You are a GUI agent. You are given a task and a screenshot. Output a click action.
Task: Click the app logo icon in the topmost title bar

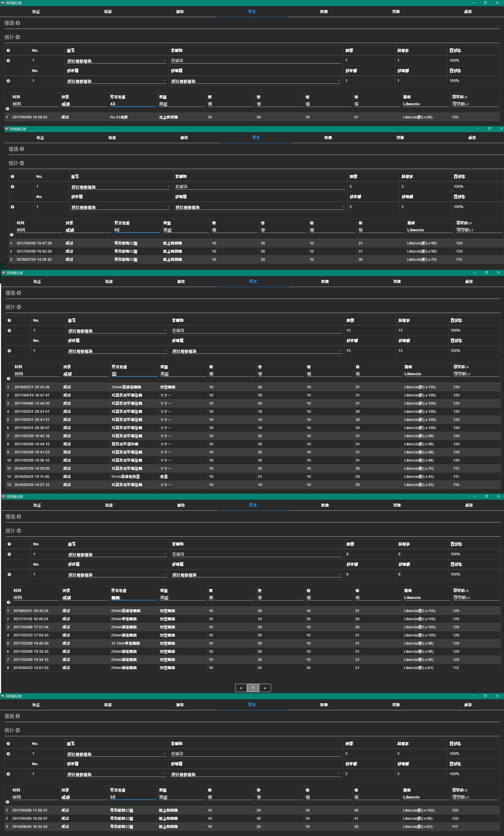(x=3, y=3)
